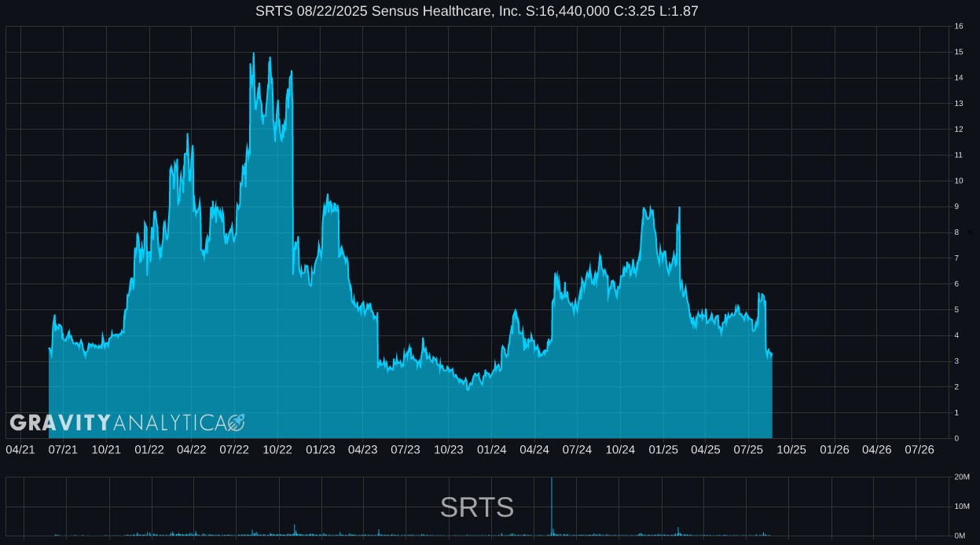Screen dimensions: 980x545
Task: Click the 16 price axis label
Action: pyautogui.click(x=959, y=26)
